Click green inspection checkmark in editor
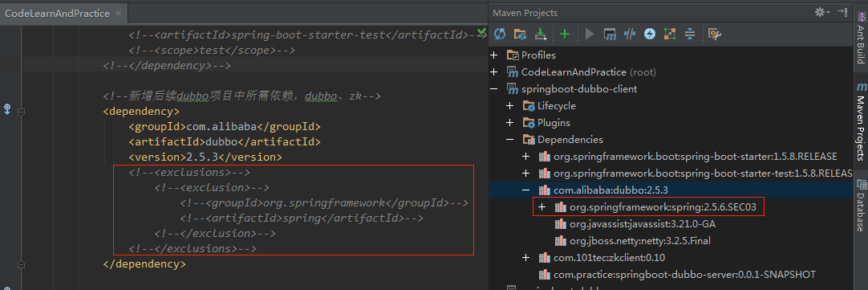Image resolution: width=868 pixels, height=290 pixels. pyautogui.click(x=481, y=32)
